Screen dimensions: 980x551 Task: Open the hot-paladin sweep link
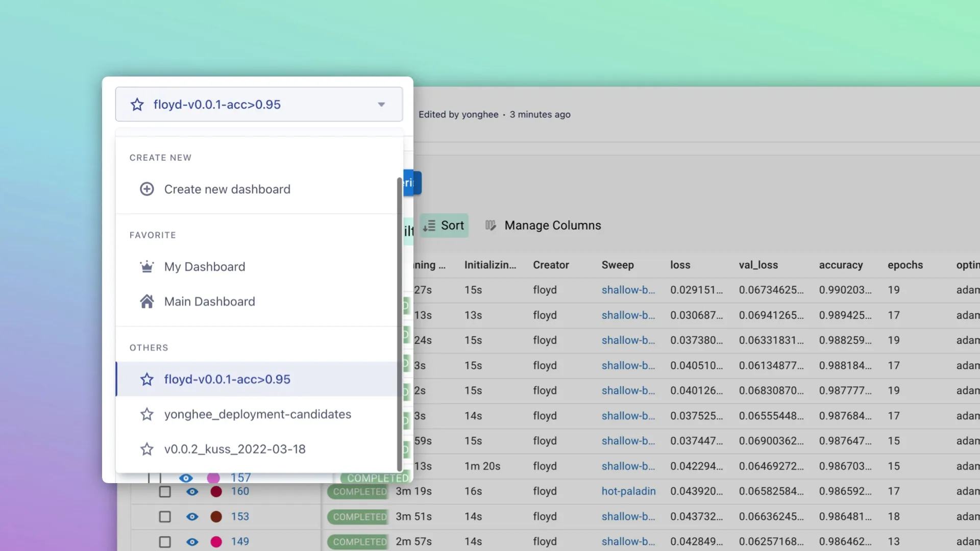628,491
